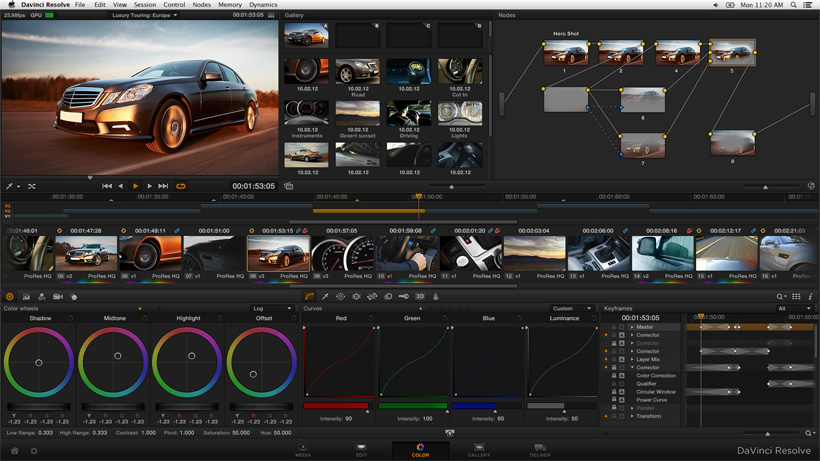Switch to the Deliver page tab
This screenshot has width=820, height=461.
click(540, 450)
